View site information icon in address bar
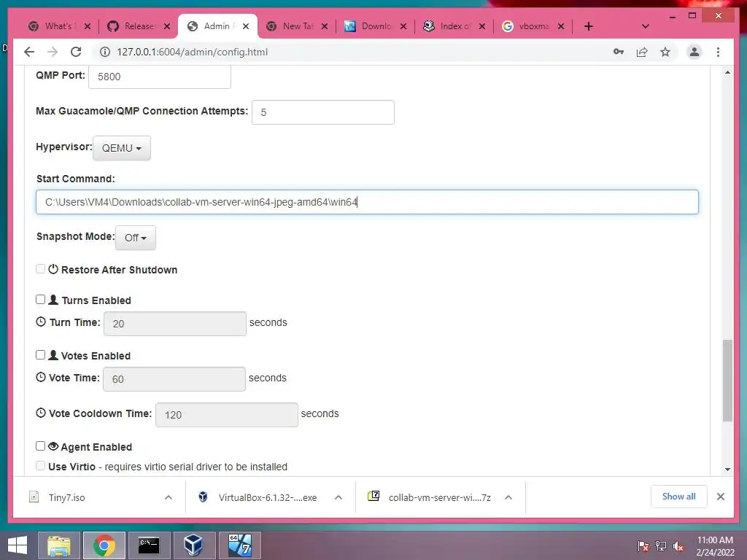This screenshot has height=560, width=747. click(x=105, y=52)
